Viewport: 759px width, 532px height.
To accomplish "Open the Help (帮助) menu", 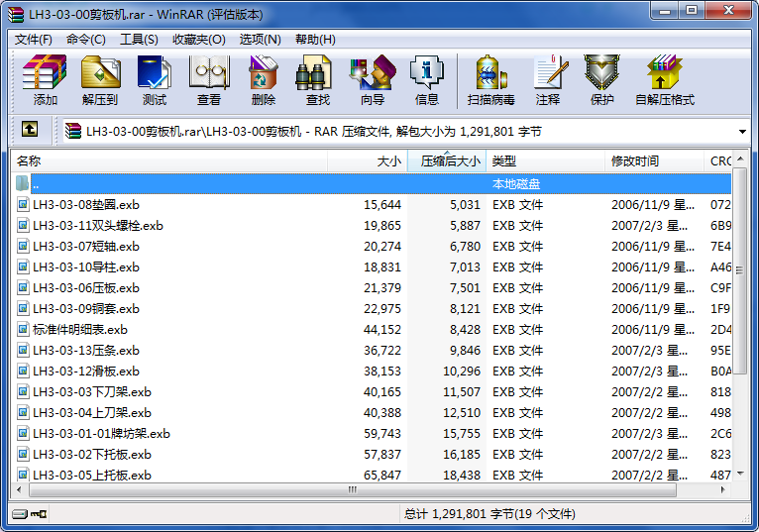I will (315, 40).
